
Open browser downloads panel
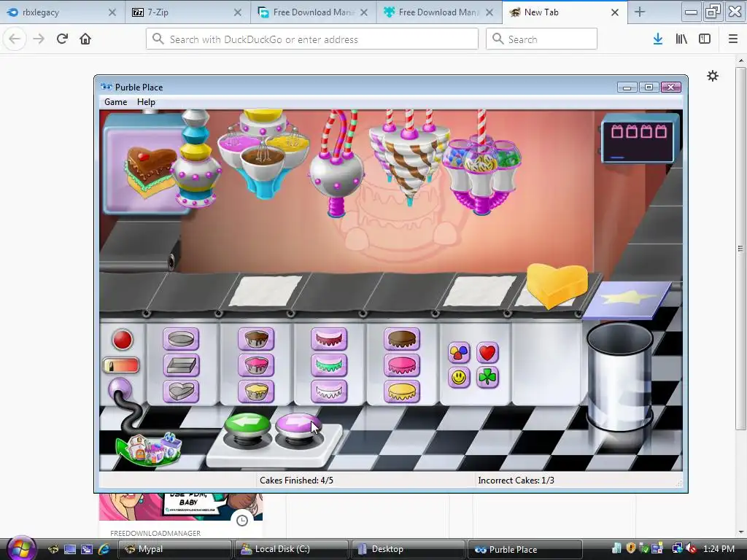(658, 39)
